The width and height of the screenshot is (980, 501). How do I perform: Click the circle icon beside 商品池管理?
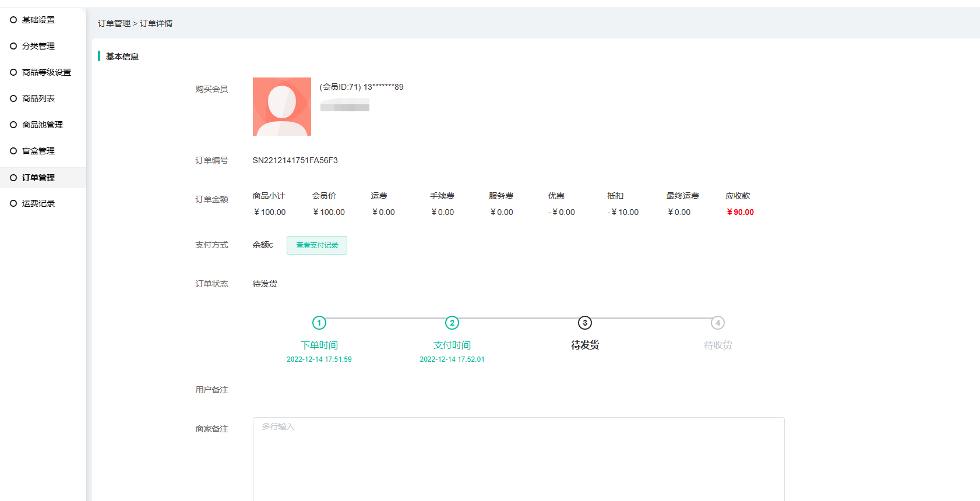(13, 125)
